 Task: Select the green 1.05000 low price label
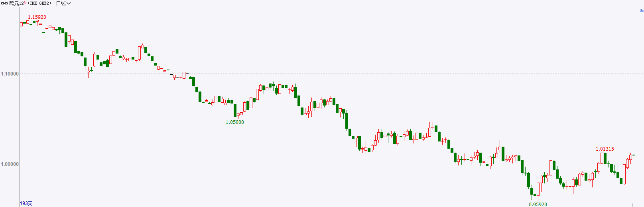click(x=235, y=122)
